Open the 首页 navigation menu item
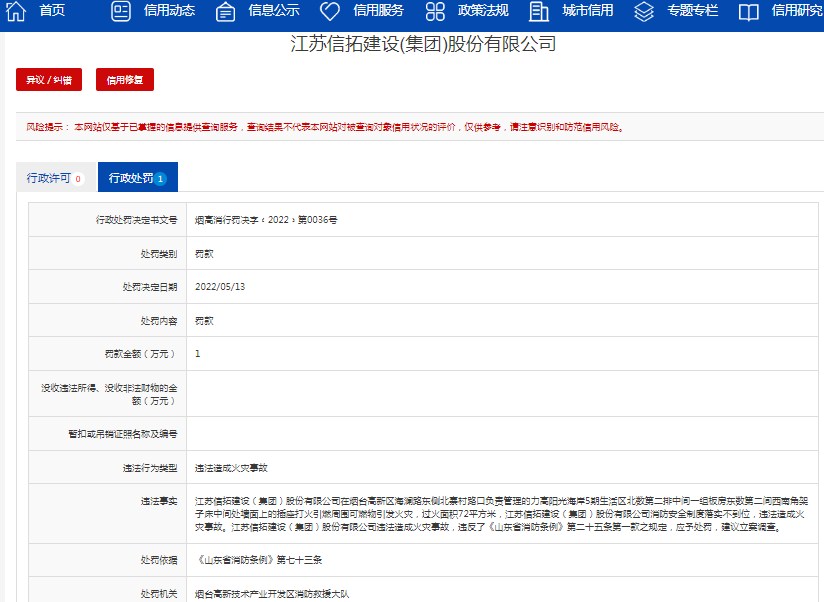The image size is (824, 602). tap(48, 12)
